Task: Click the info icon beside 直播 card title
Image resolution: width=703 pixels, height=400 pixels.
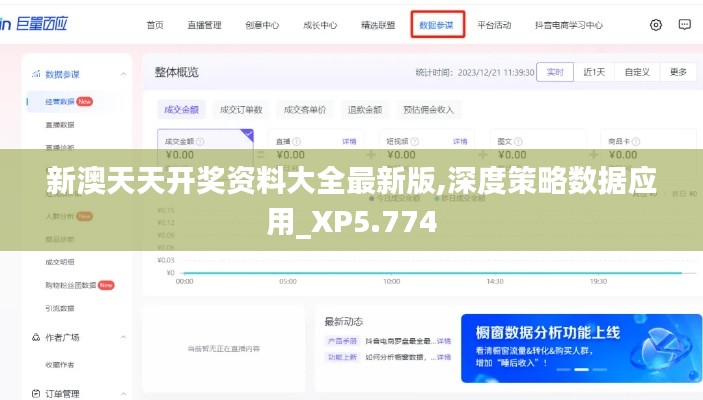Action: click(x=296, y=142)
